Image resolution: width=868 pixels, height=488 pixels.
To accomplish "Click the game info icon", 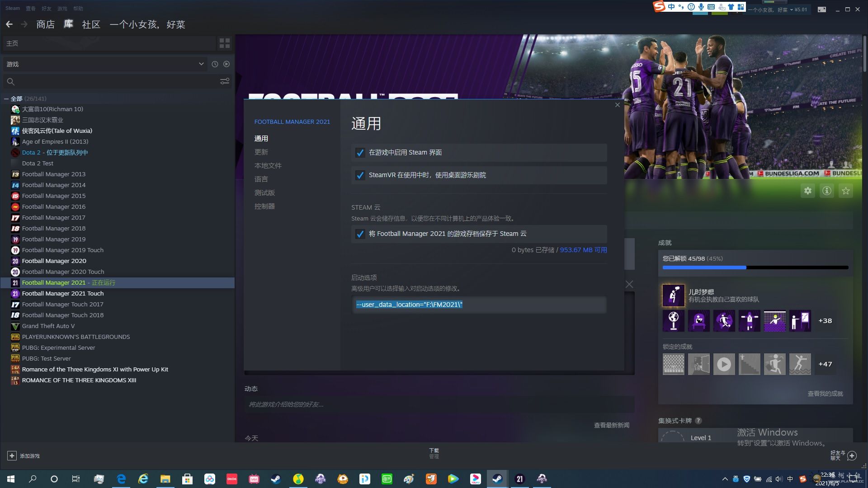I will [826, 191].
